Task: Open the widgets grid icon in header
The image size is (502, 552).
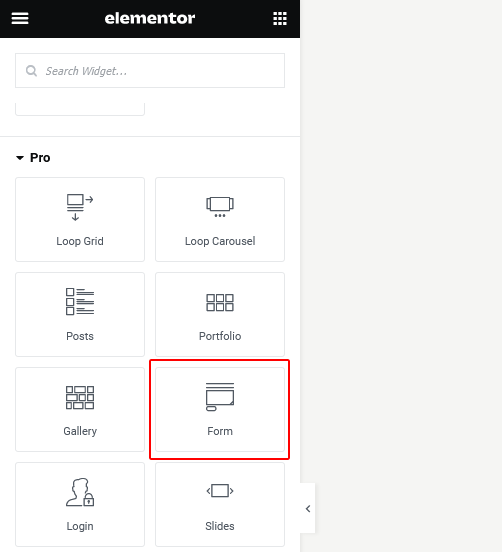Action: click(x=280, y=19)
